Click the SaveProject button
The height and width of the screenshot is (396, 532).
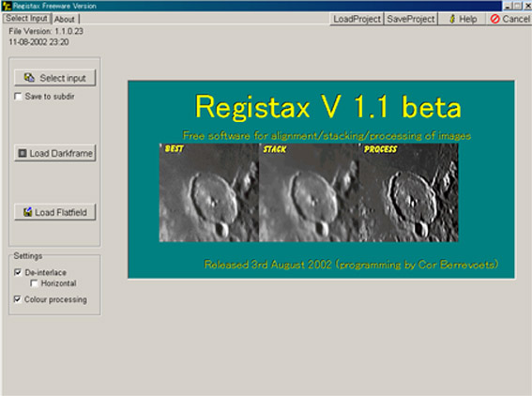[411, 19]
